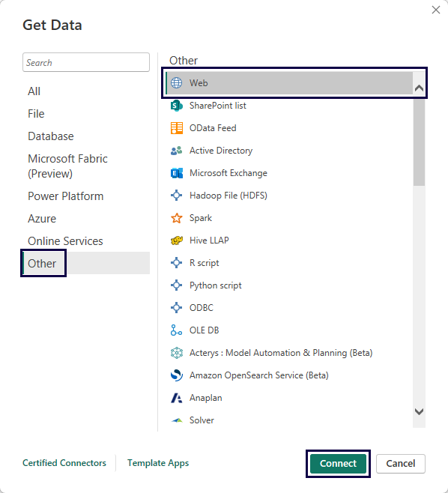Screen dimensions: 448x493
Task: Click the Active Directory people icon
Action: pyautogui.click(x=176, y=151)
